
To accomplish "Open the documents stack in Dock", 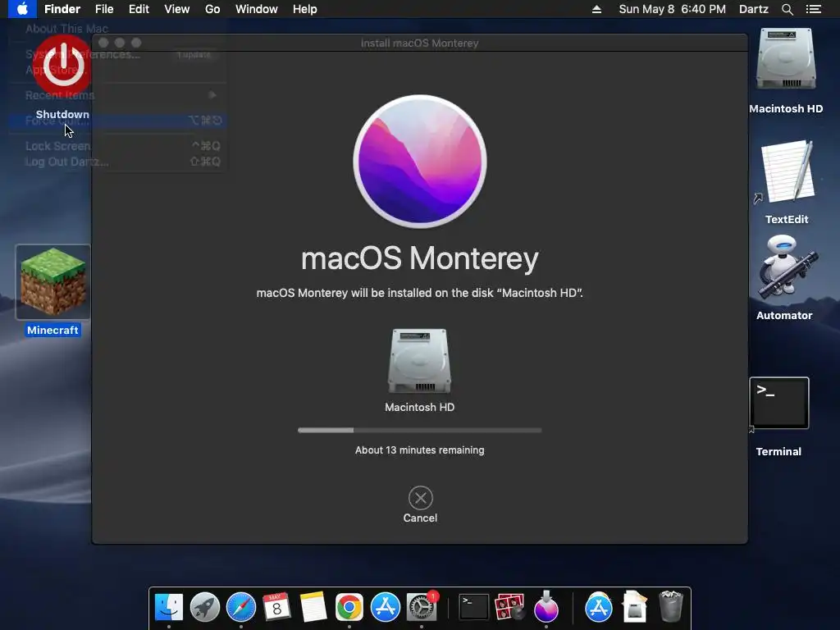I will (x=635, y=606).
